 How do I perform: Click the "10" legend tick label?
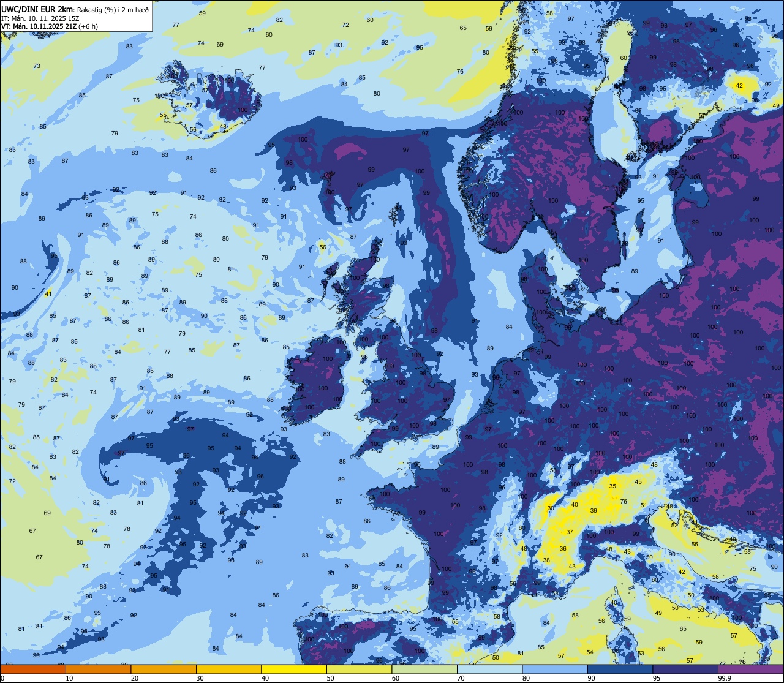tap(69, 678)
